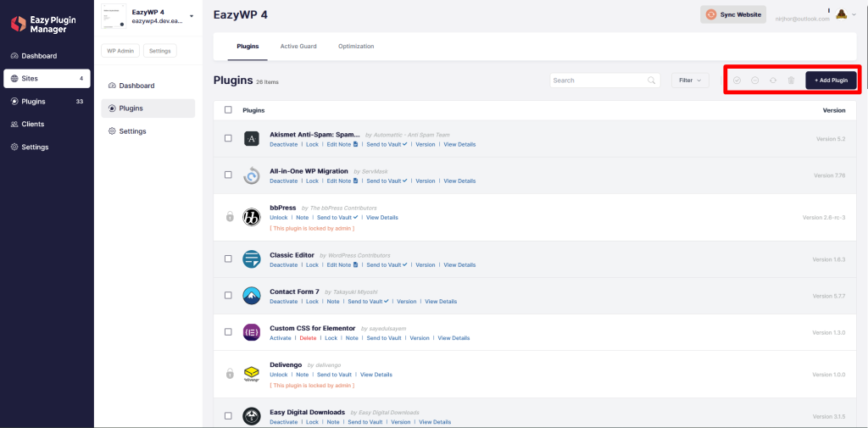Image resolution: width=868 pixels, height=428 pixels.
Task: Click the Version column header
Action: tap(834, 110)
